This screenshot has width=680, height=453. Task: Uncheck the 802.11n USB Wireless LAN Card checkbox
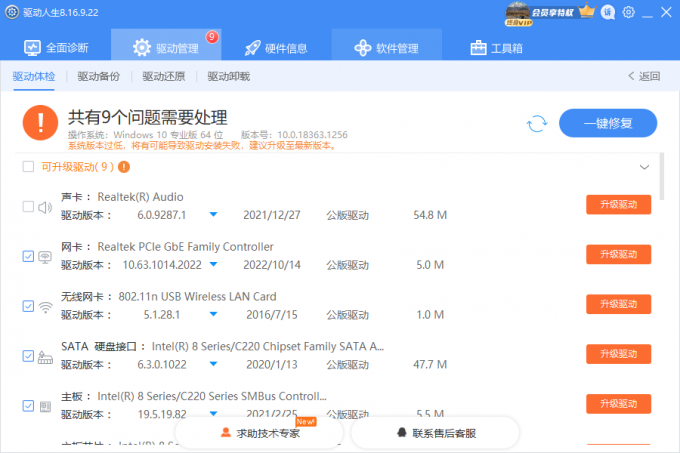pos(28,306)
